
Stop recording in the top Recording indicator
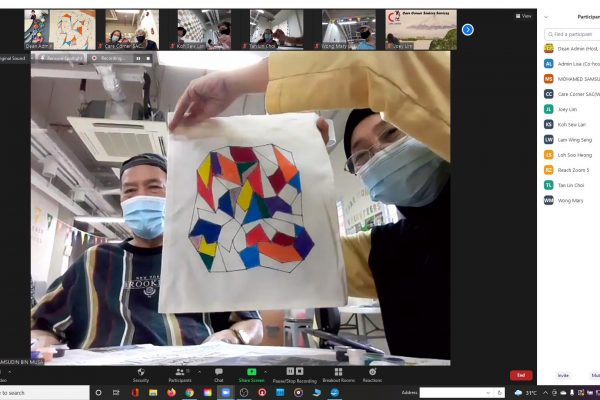point(148,59)
